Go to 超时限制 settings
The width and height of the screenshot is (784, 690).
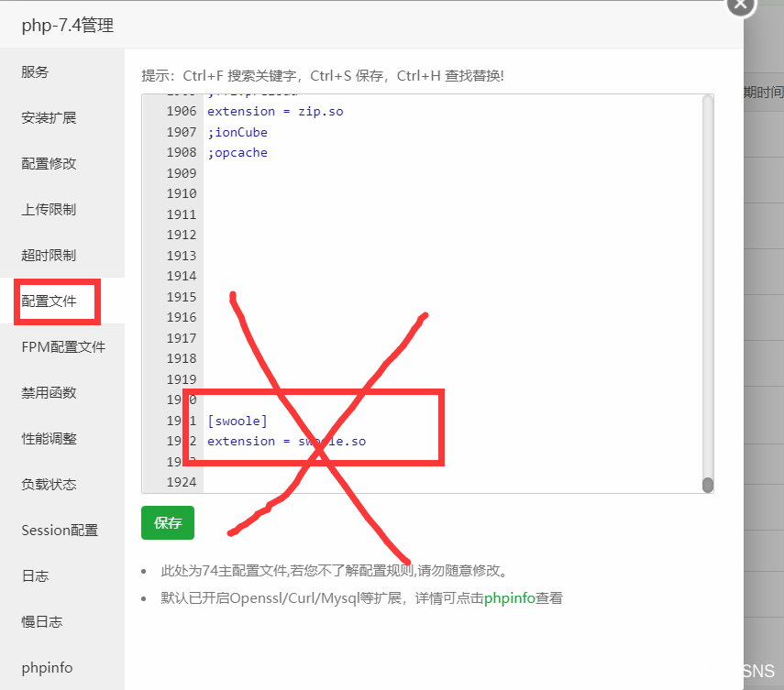49,256
